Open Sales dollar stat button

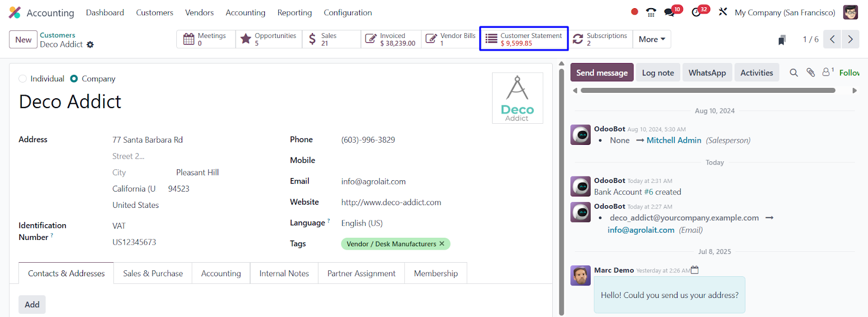pyautogui.click(x=331, y=39)
